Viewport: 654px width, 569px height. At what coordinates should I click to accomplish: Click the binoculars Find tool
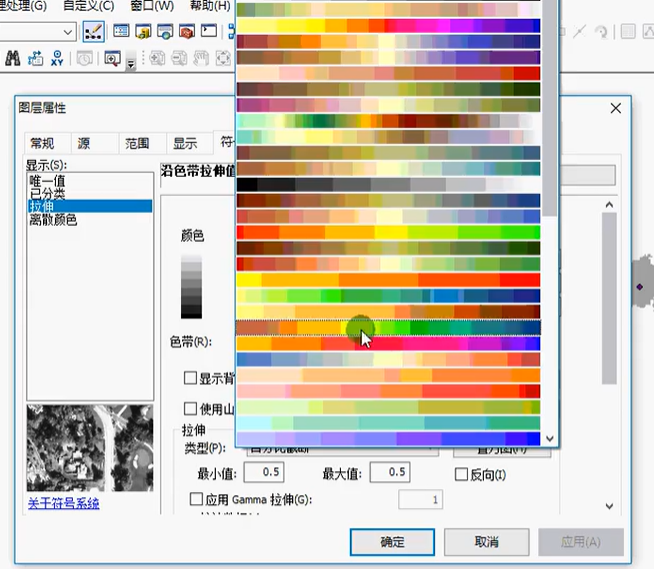(13, 58)
